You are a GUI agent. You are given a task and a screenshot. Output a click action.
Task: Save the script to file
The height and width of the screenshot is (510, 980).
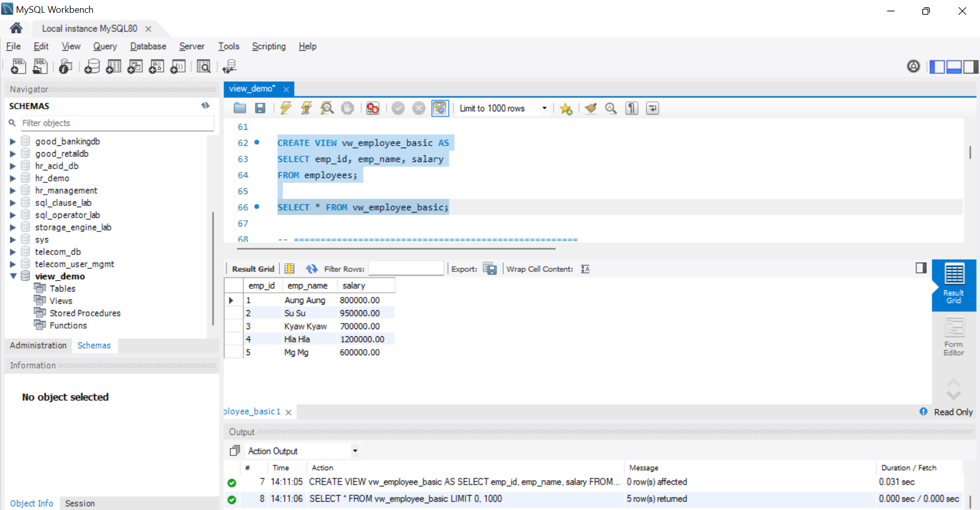tap(260, 108)
